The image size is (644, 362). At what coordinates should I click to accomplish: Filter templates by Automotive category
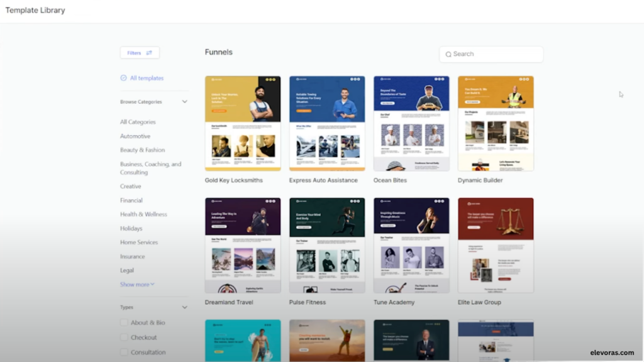135,136
